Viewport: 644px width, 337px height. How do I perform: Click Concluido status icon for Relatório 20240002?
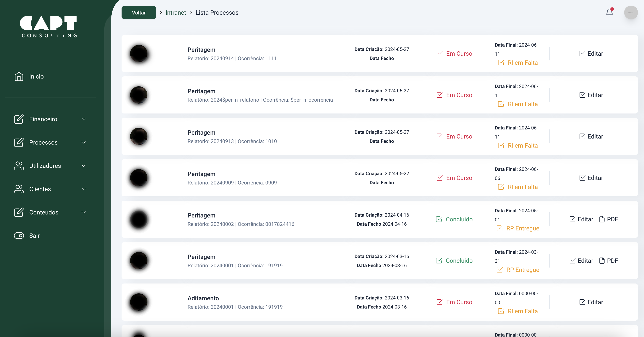click(439, 219)
